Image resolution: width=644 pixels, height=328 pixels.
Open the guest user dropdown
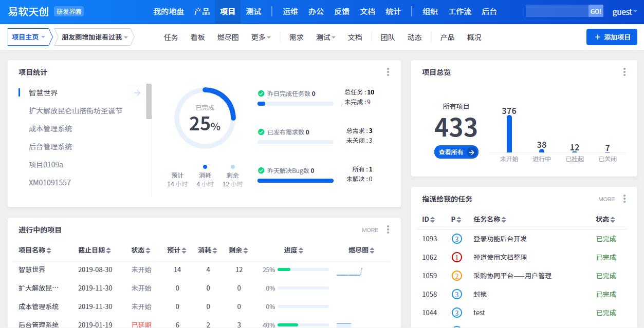coord(624,12)
